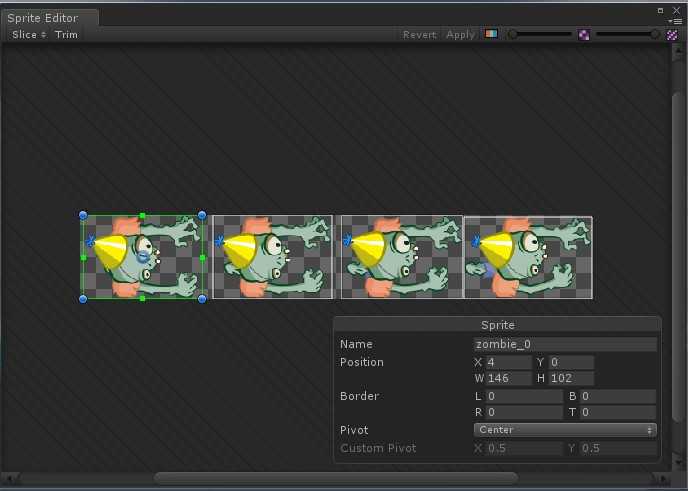This screenshot has width=688, height=491.
Task: Click the vertical scrollbar thumb
Action: [x=677, y=257]
